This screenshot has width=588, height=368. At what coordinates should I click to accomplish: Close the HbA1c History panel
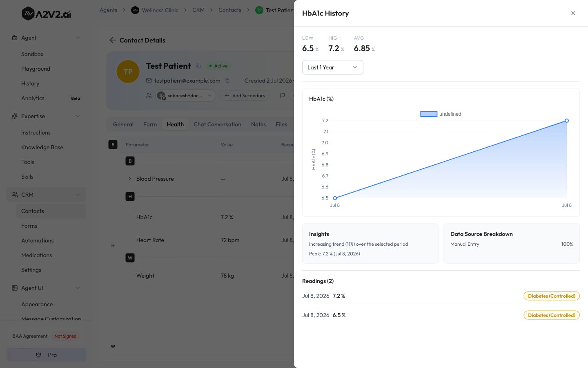click(573, 13)
